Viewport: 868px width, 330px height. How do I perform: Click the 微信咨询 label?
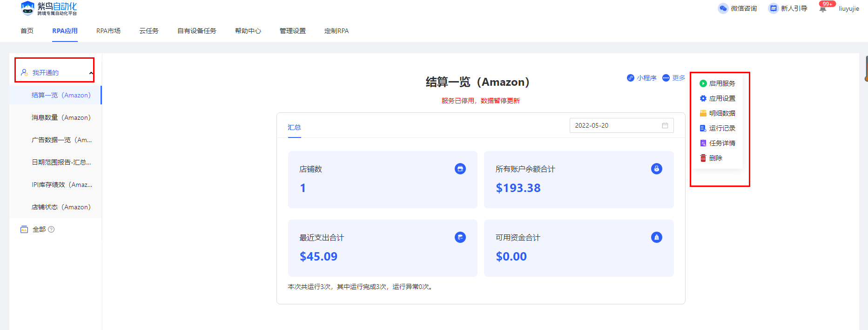click(x=744, y=8)
